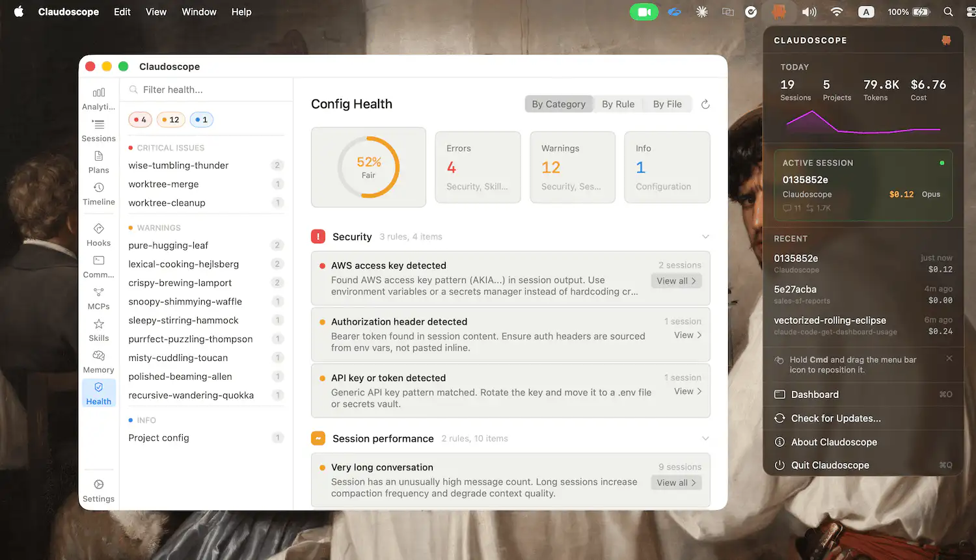Toggle the critical filter pill showing 4
The width and height of the screenshot is (976, 560).
(x=141, y=120)
